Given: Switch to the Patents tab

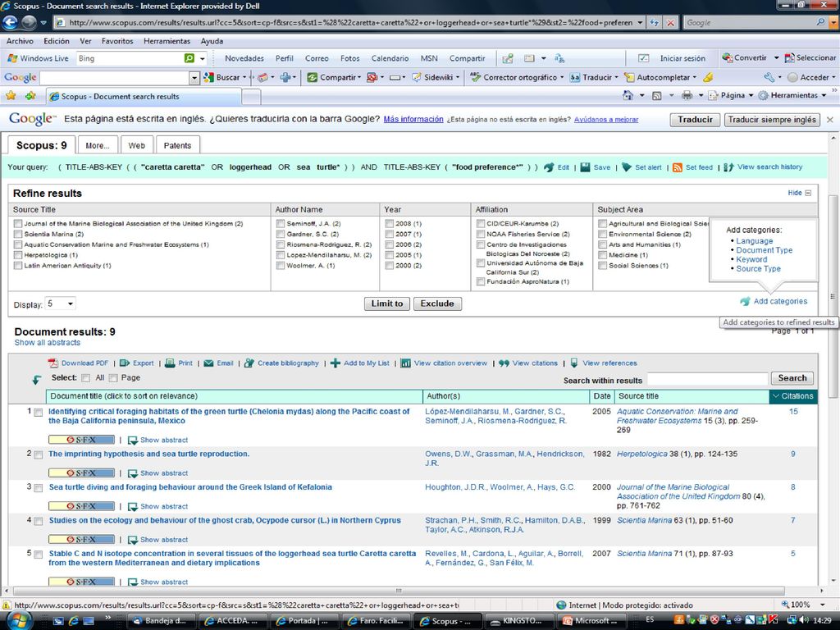Looking at the screenshot, I should pyautogui.click(x=177, y=145).
